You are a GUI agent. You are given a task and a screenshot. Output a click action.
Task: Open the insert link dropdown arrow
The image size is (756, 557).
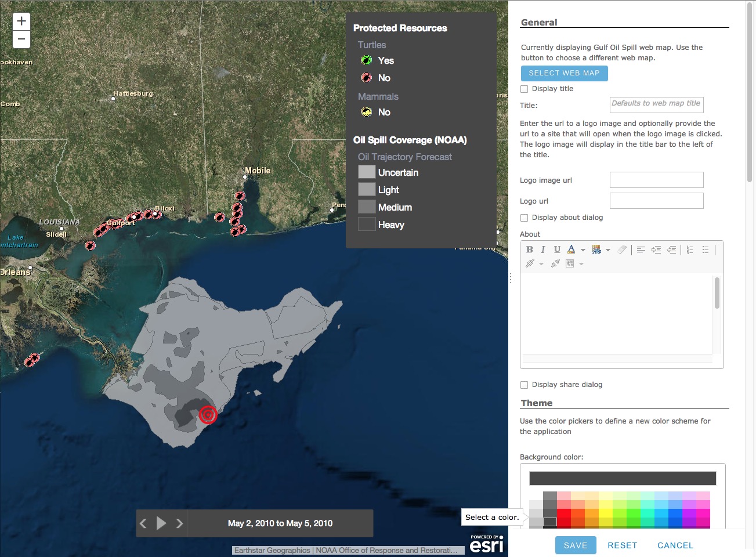tap(541, 264)
